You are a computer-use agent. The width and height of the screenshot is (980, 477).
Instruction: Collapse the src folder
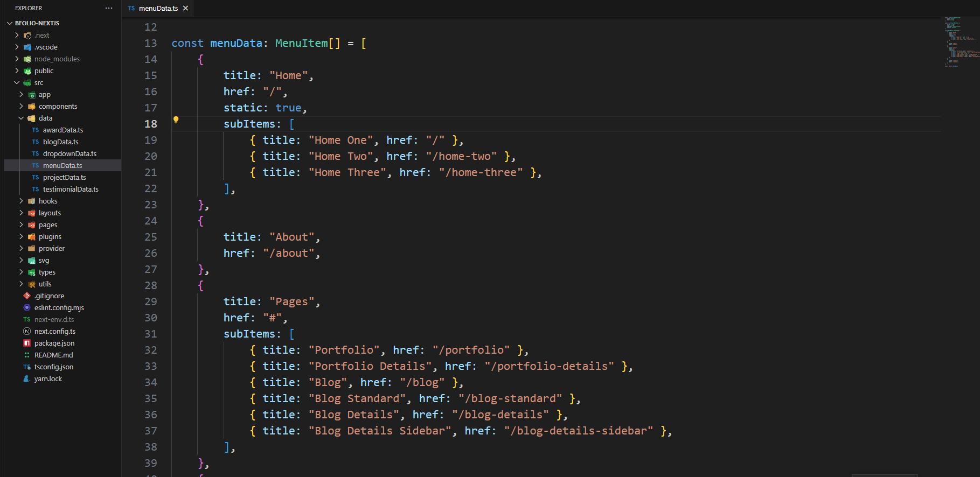pos(17,82)
